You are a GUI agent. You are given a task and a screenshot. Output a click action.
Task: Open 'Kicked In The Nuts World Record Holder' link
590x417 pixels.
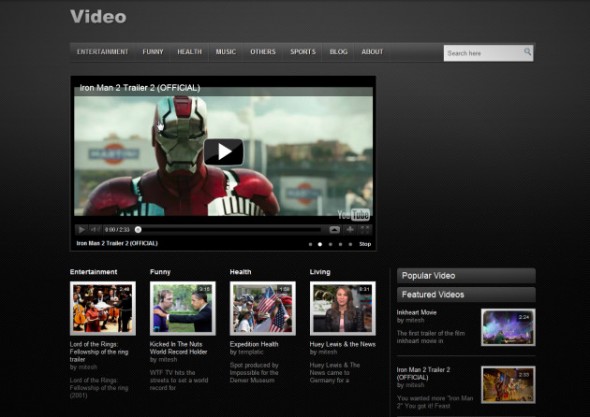tap(178, 348)
